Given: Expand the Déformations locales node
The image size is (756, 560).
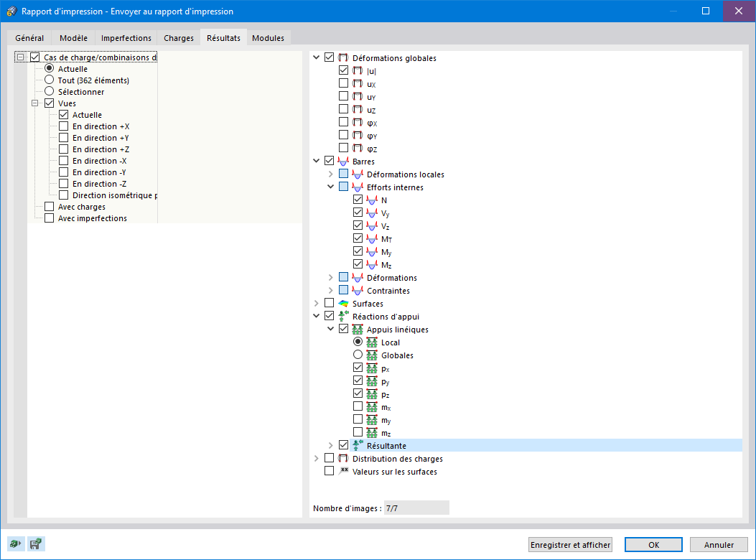Looking at the screenshot, I should tap(331, 174).
